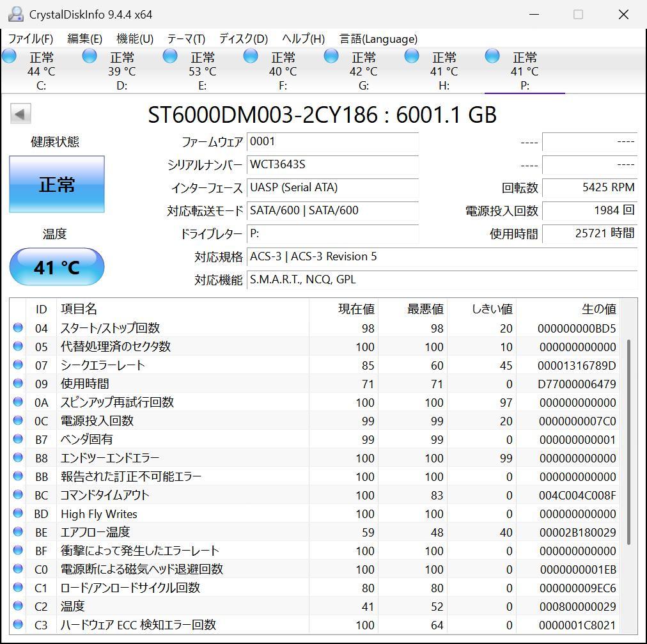Select drive E: 53°C status icon

pos(170,56)
